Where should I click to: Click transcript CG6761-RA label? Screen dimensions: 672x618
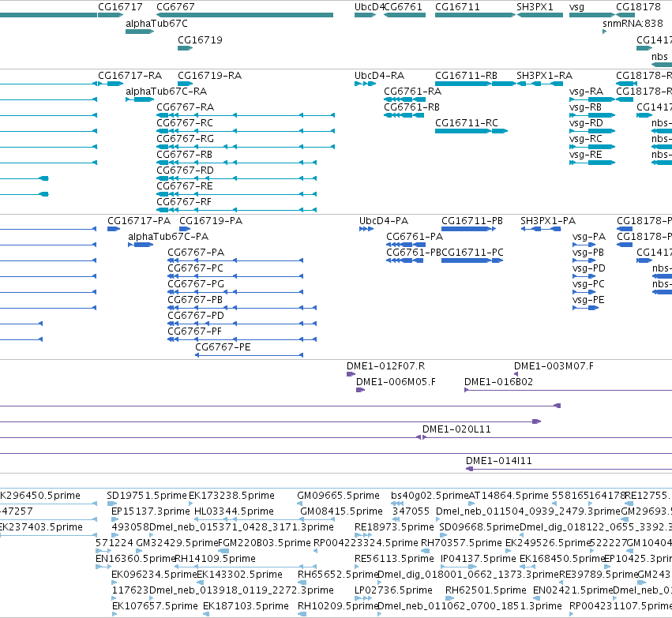click(413, 92)
